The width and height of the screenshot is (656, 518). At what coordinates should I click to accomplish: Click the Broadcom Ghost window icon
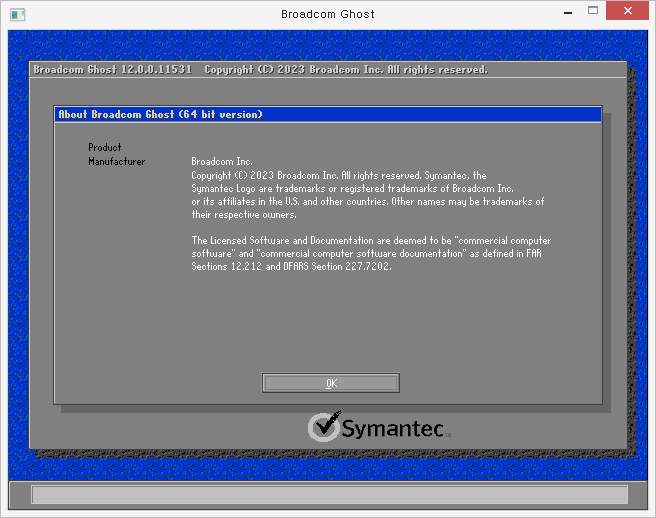tap(17, 15)
